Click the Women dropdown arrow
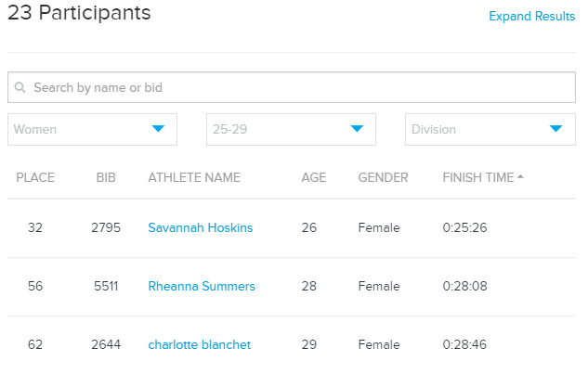This screenshot has height=374, width=588. [158, 129]
